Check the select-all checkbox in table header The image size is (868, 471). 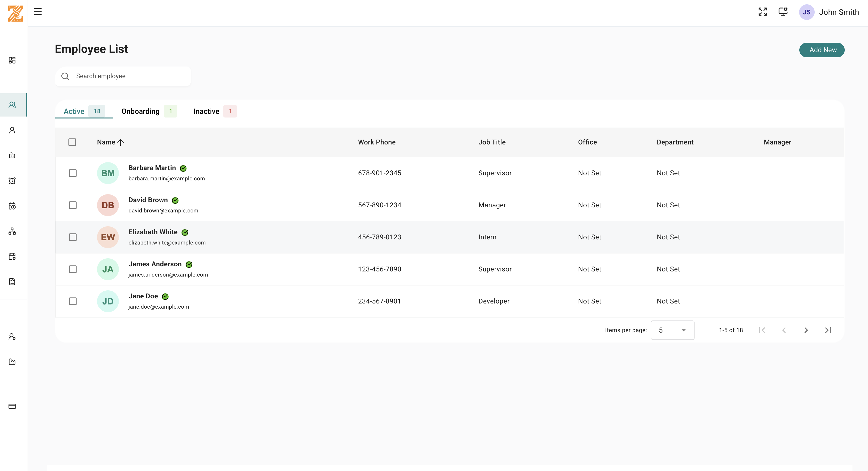click(73, 142)
